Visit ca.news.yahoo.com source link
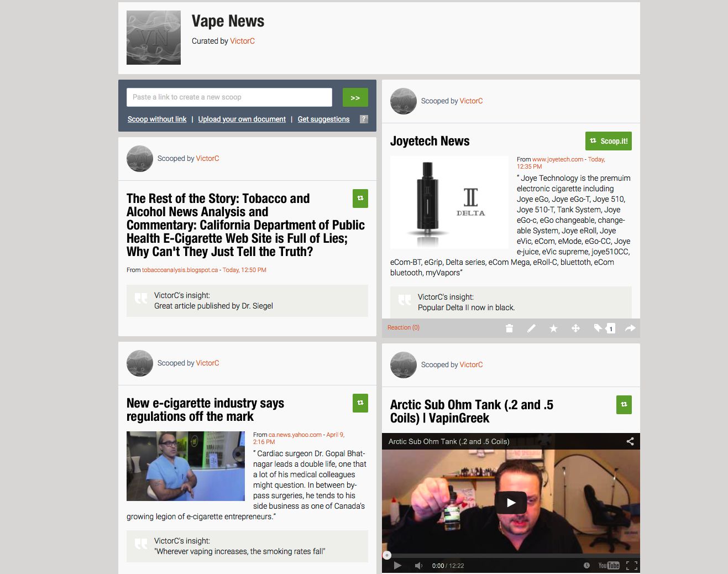The width and height of the screenshot is (728, 574). tap(295, 435)
